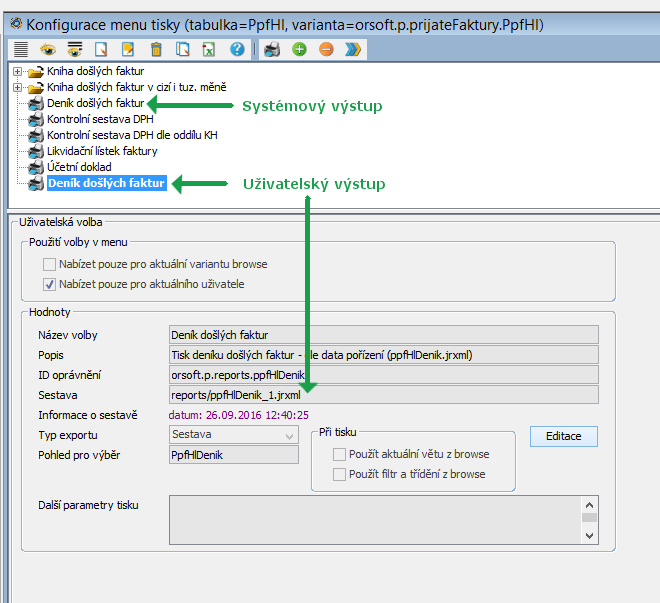660x603 pixels.
Task: Select the 'Účetní doklad' tree entry
Action: (x=79, y=167)
